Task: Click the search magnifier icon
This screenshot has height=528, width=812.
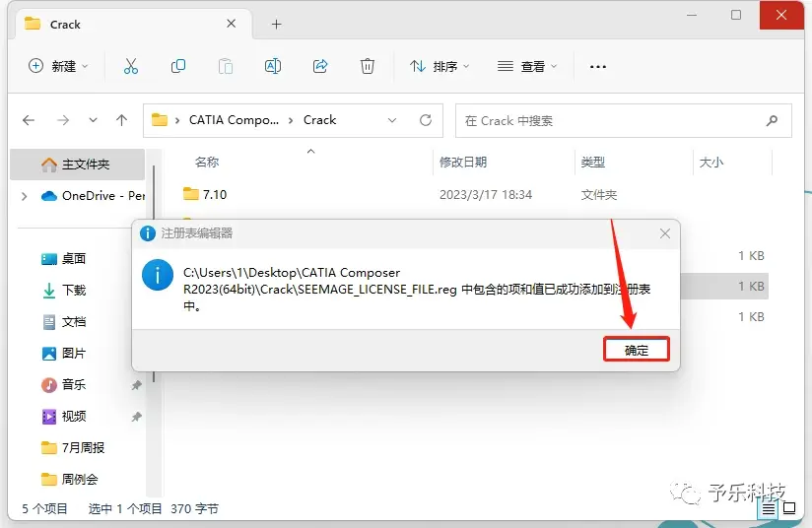Action: tap(772, 120)
